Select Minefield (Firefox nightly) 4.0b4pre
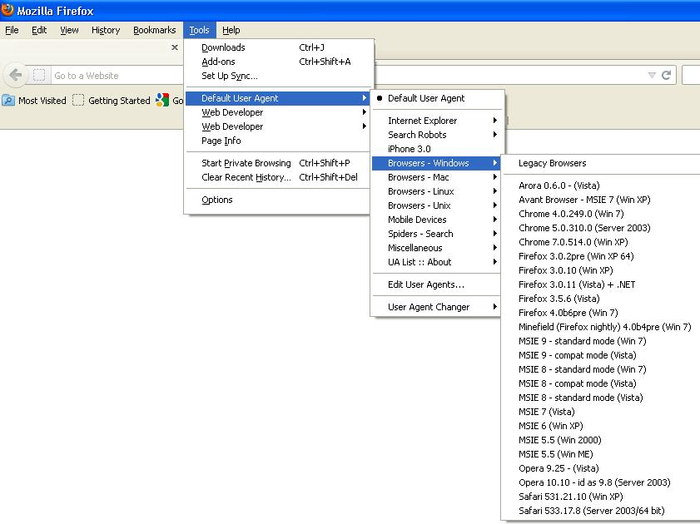700x524 pixels. tap(601, 327)
